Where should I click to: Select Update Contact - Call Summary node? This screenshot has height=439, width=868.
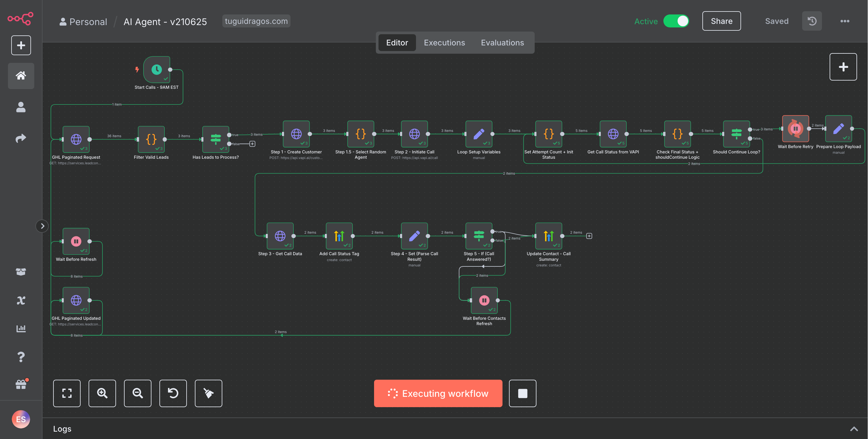click(549, 236)
